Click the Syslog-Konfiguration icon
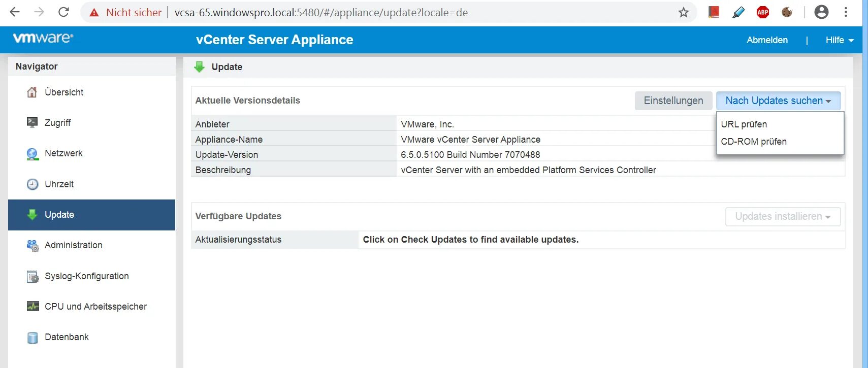The width and height of the screenshot is (868, 368). click(33, 277)
